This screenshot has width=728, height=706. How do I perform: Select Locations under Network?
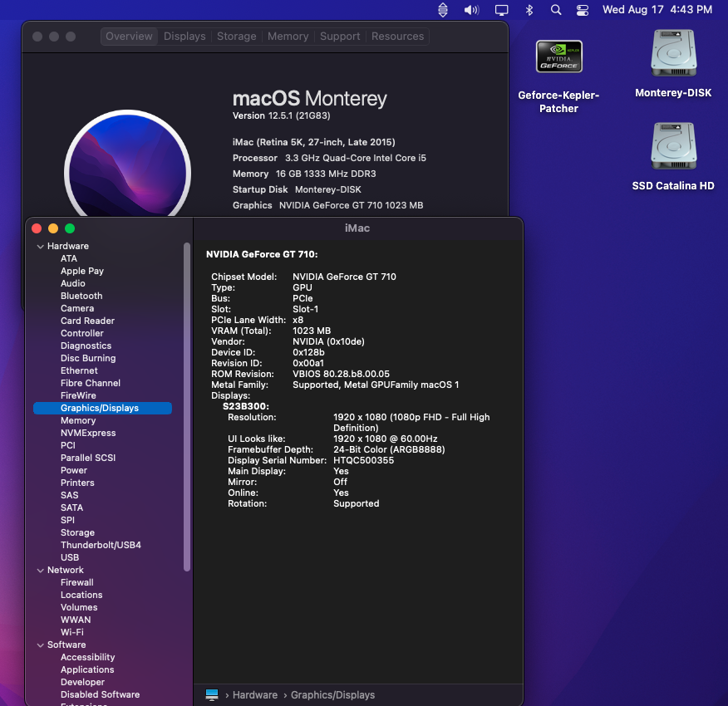pos(81,595)
